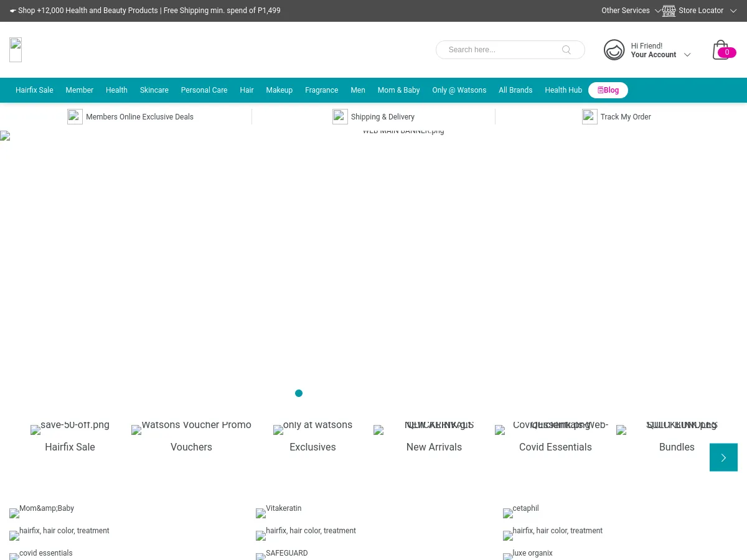Select the first banner carousel dot

(x=299, y=393)
